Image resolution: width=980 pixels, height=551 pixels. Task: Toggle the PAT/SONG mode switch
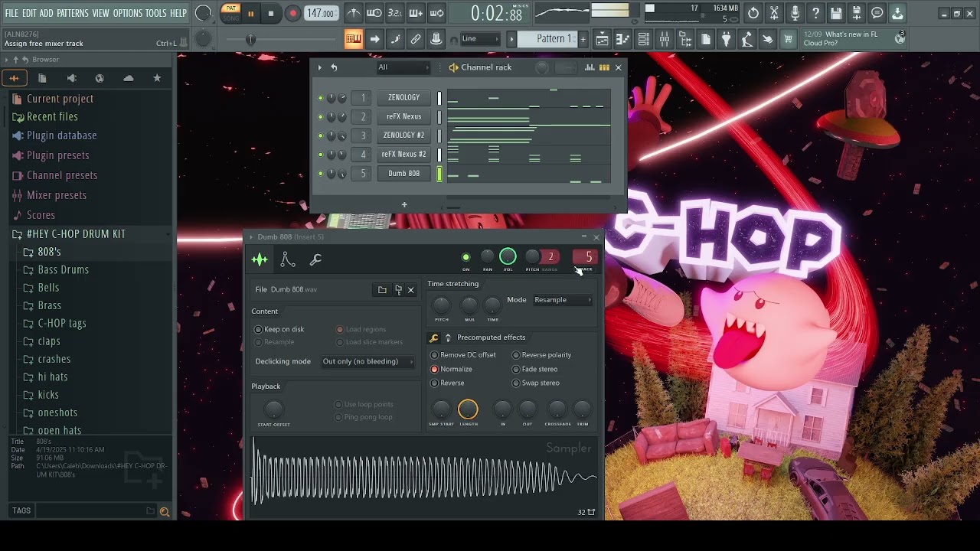pyautogui.click(x=230, y=13)
